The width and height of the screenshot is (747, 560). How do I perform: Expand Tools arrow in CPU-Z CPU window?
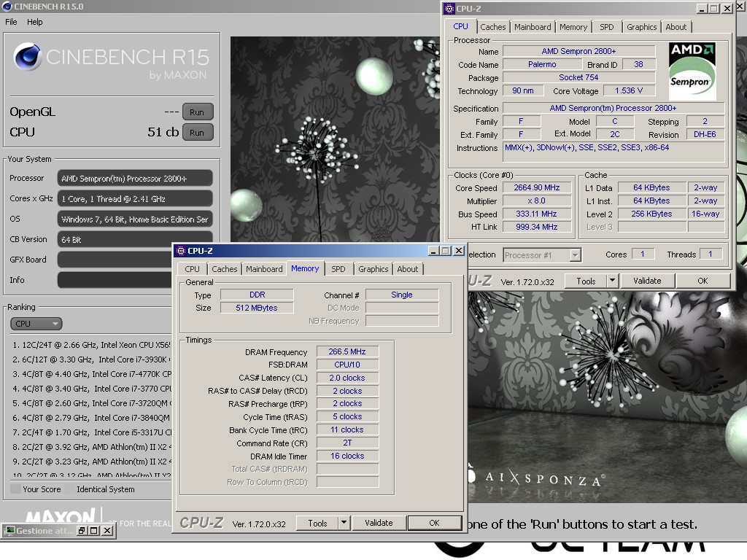pos(613,281)
